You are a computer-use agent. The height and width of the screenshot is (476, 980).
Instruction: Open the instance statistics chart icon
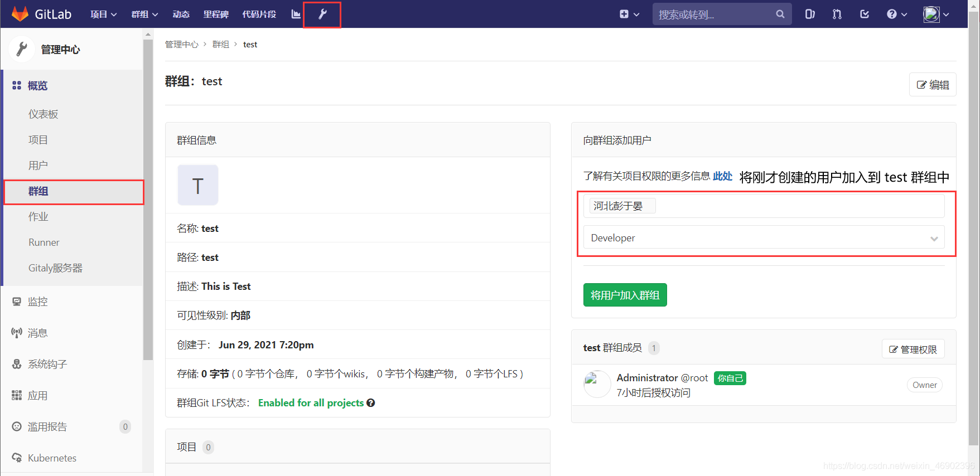pyautogui.click(x=296, y=14)
